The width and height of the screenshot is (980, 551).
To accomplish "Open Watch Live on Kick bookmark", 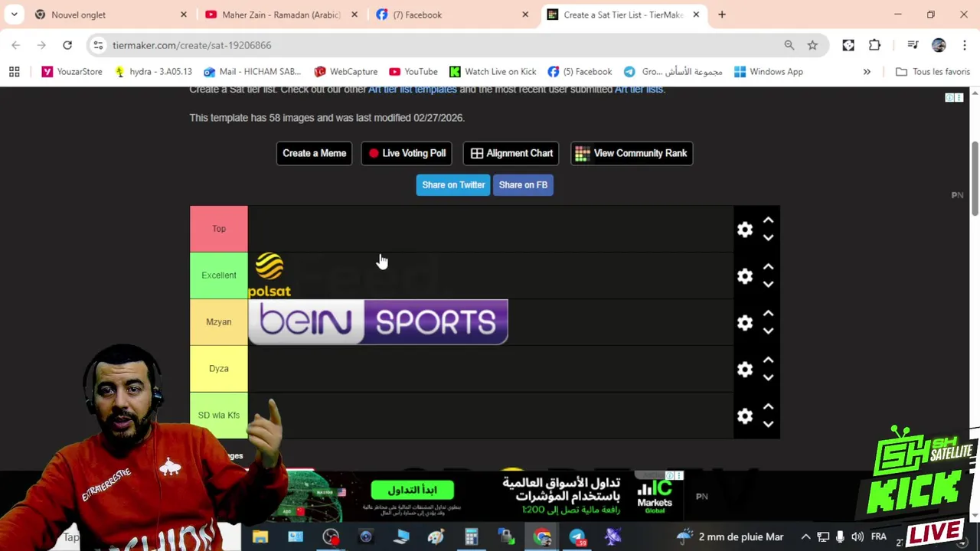I will tap(493, 71).
